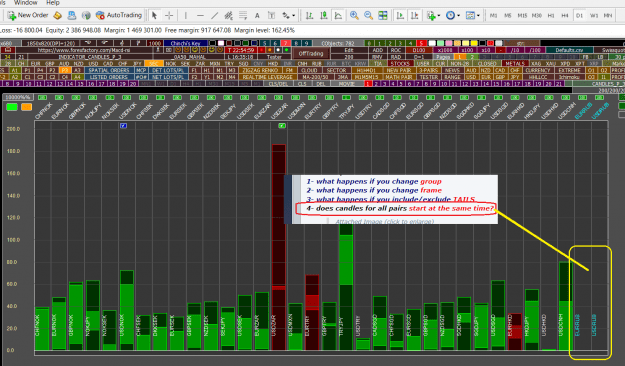The height and width of the screenshot is (366, 625).
Task: Switch to the W1 timeframe
Action: (x=594, y=16)
